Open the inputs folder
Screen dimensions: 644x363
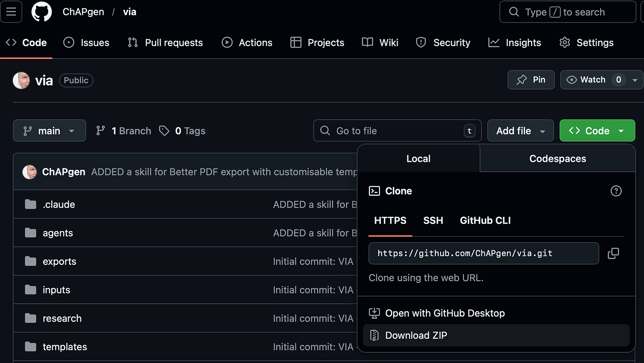[56, 290]
